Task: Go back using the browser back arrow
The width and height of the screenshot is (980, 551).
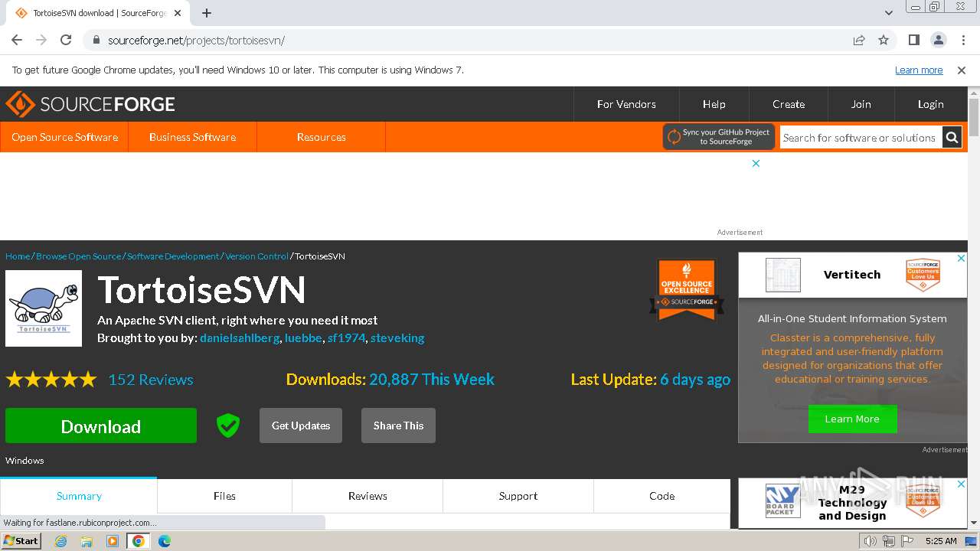Action: [x=17, y=40]
